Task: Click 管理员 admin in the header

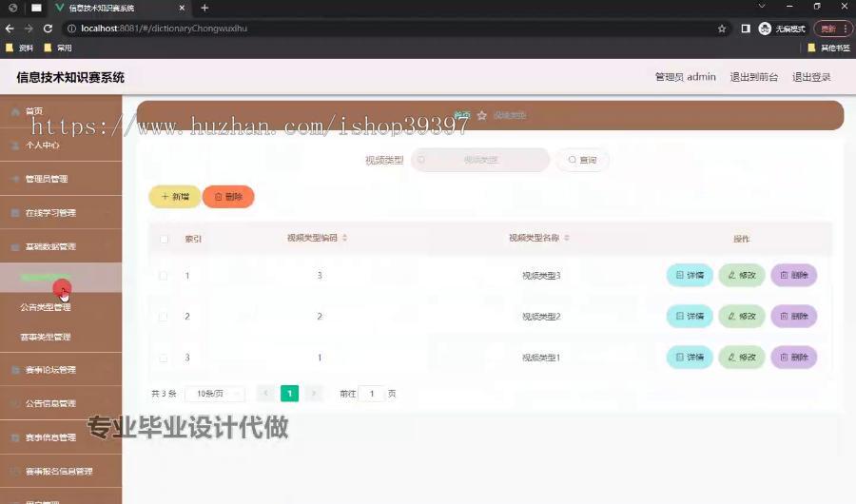Action: (685, 77)
